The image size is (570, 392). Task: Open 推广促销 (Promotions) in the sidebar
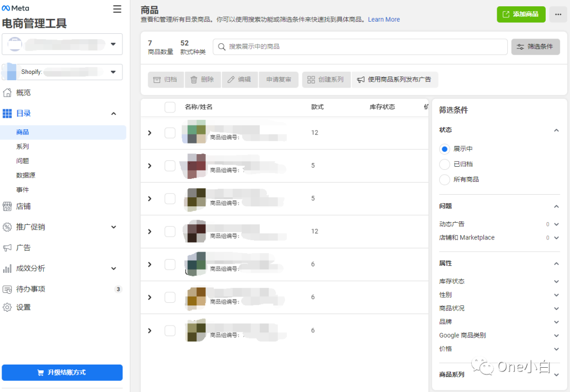(x=32, y=227)
